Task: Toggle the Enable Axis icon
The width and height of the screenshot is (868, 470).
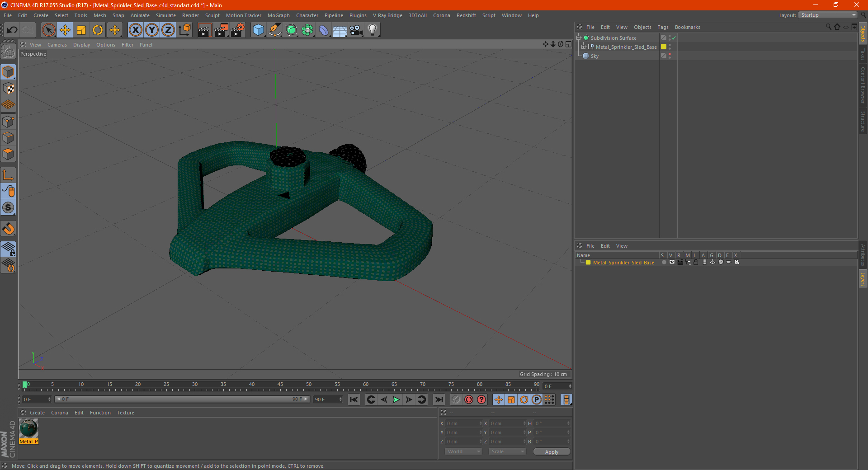Action: [x=8, y=175]
